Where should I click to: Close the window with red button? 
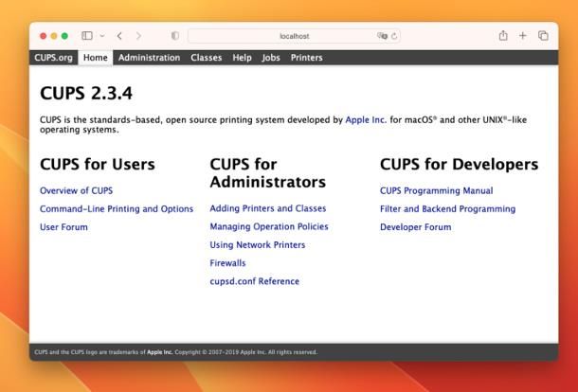point(44,36)
